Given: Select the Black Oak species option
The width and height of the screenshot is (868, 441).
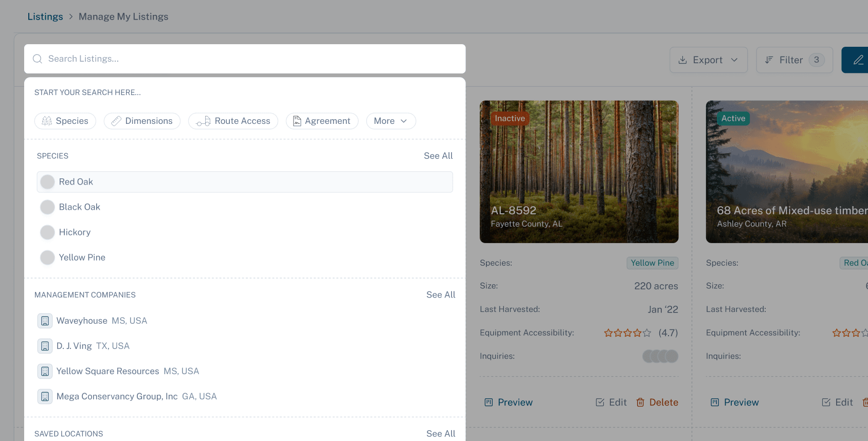Looking at the screenshot, I should point(48,207).
